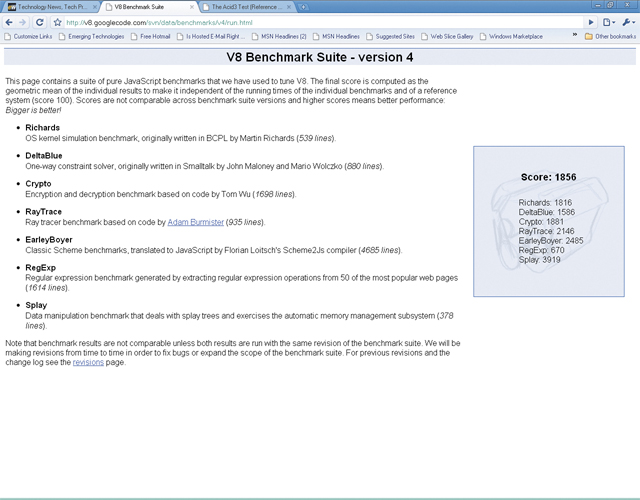Close The Acid3 Test tab
640x500 pixels.
[289, 7]
